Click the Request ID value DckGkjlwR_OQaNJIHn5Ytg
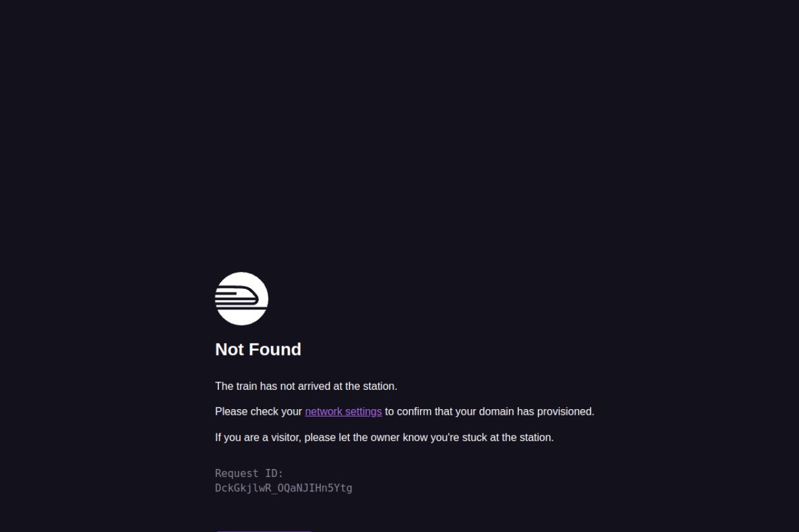 pos(283,488)
